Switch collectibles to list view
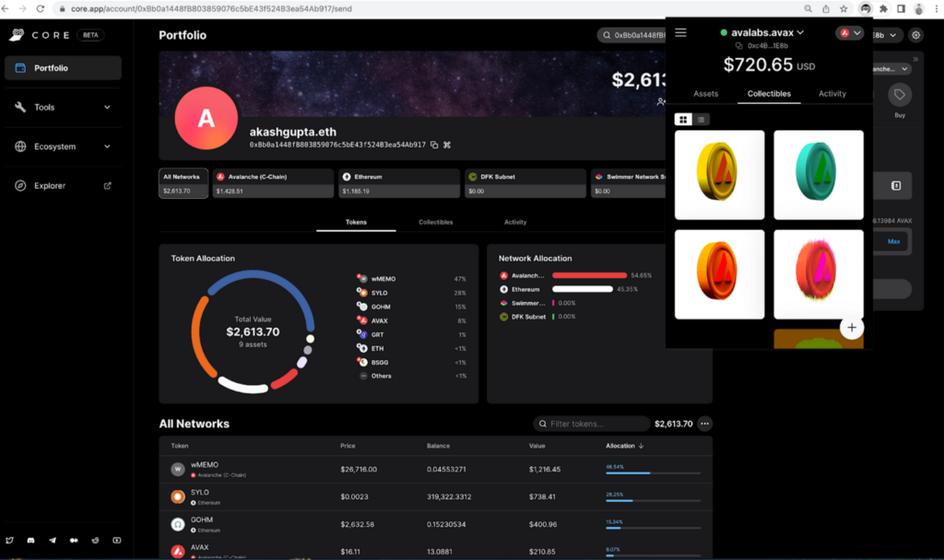The width and height of the screenshot is (944, 560). [701, 120]
